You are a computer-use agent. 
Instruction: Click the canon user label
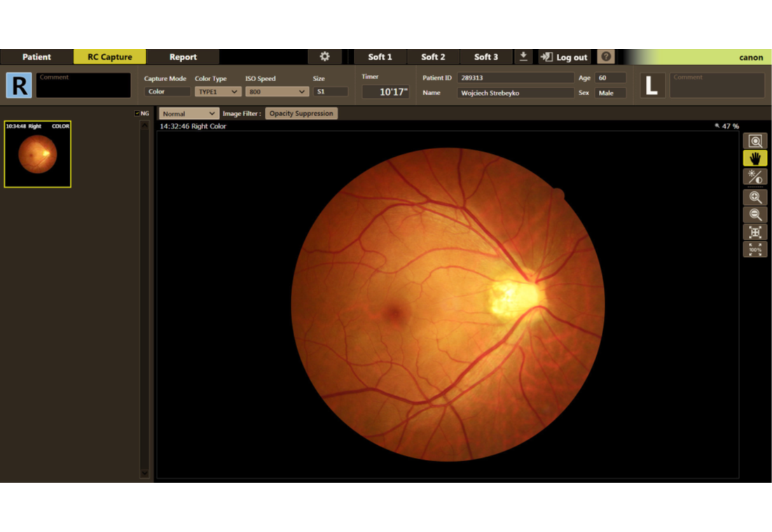click(x=751, y=57)
